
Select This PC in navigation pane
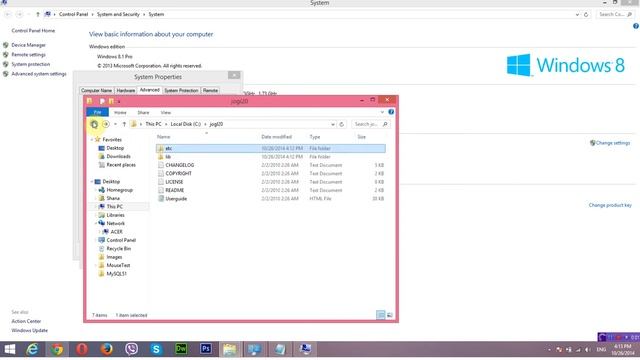coord(114,207)
